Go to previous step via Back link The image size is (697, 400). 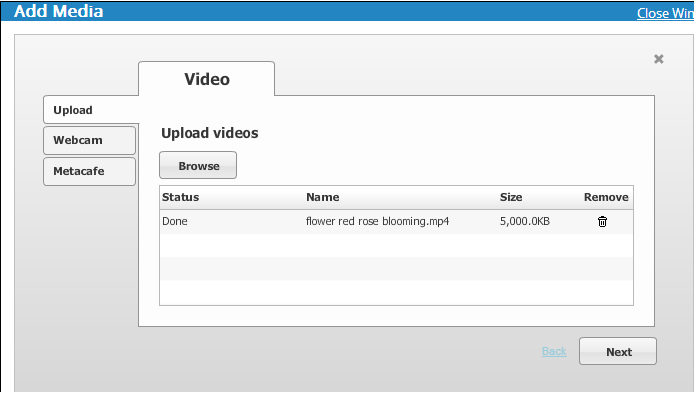click(554, 352)
